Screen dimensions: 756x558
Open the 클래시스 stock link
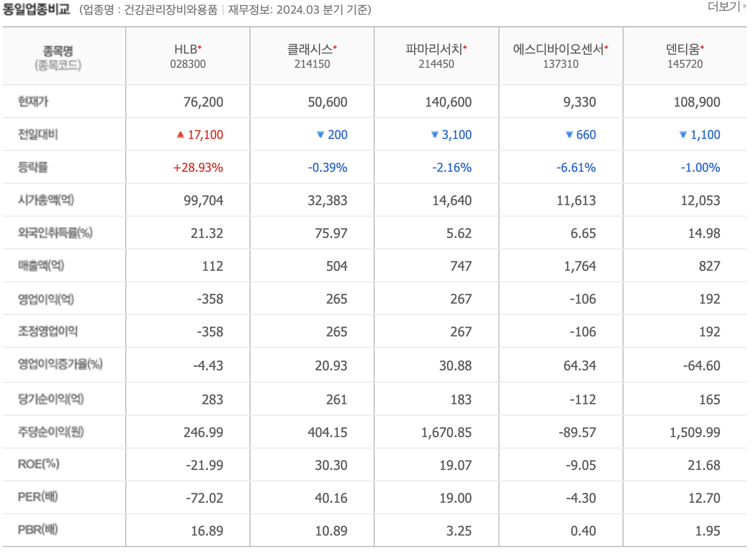310,49
